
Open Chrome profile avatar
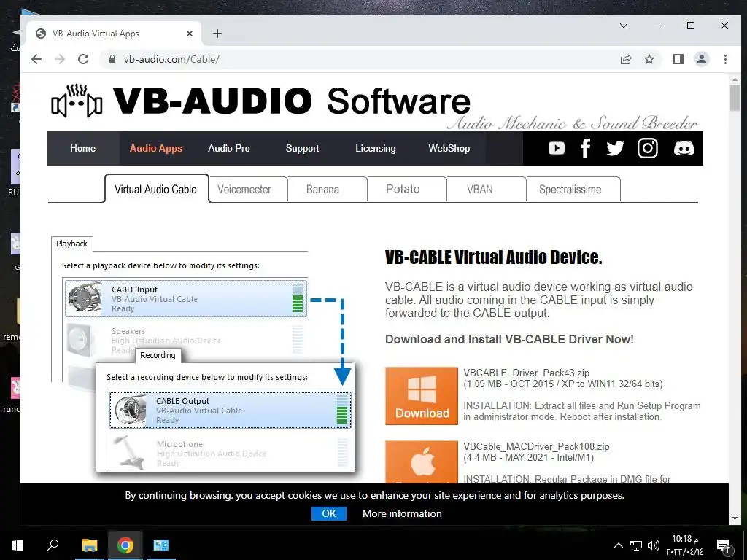701,59
